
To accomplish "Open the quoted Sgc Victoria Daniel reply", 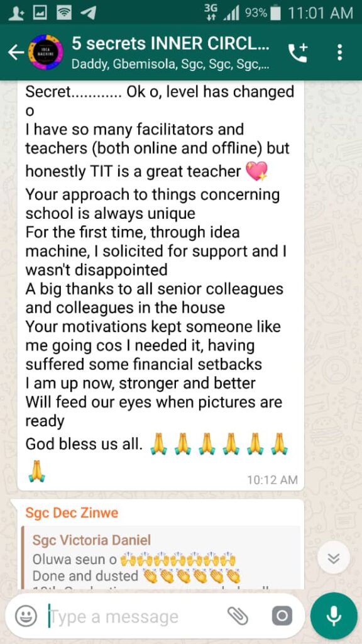I will click(x=161, y=558).
